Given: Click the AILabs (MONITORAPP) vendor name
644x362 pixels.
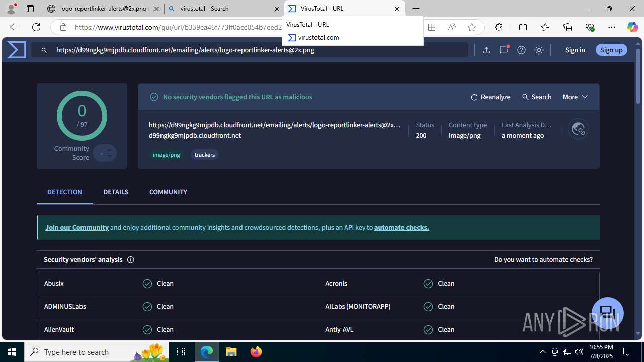Looking at the screenshot, I should [x=358, y=306].
